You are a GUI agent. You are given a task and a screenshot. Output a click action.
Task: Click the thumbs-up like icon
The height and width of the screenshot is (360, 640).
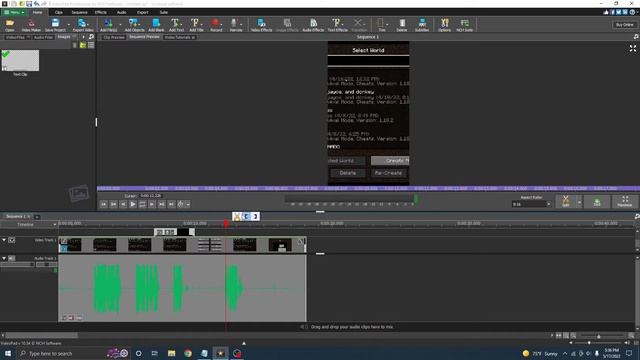click(606, 12)
